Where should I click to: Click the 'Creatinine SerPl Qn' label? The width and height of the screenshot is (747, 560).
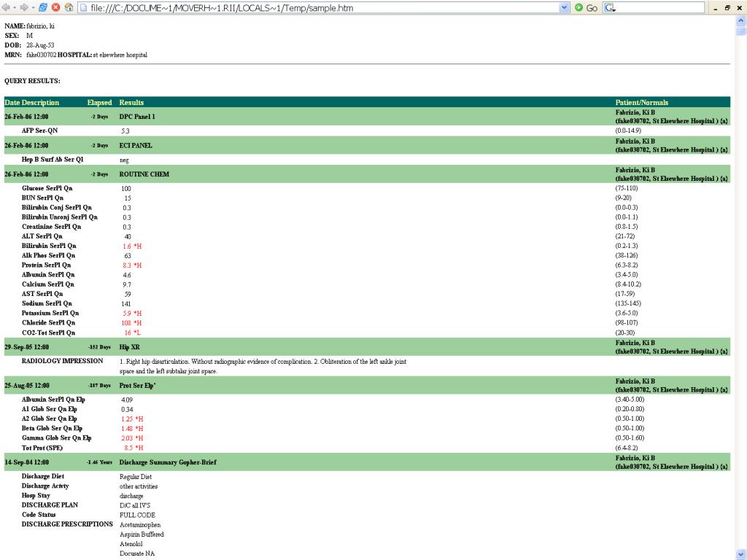(x=52, y=227)
